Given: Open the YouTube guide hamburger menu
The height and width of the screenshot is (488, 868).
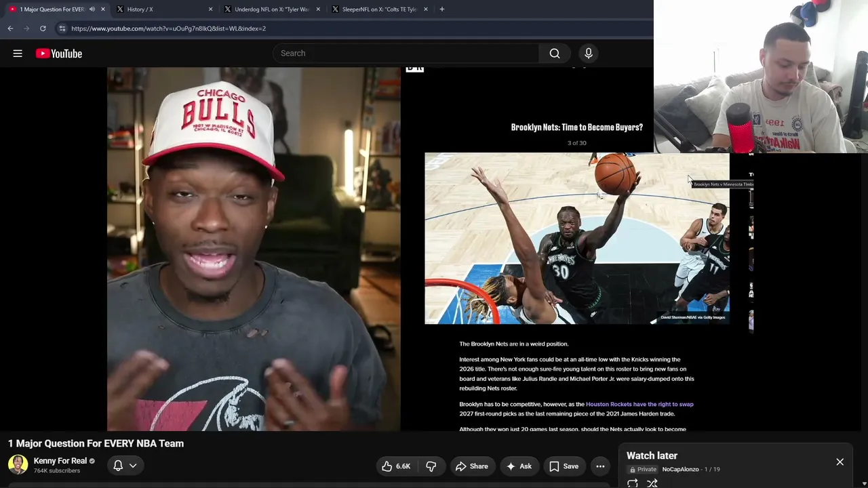Looking at the screenshot, I should [x=18, y=54].
